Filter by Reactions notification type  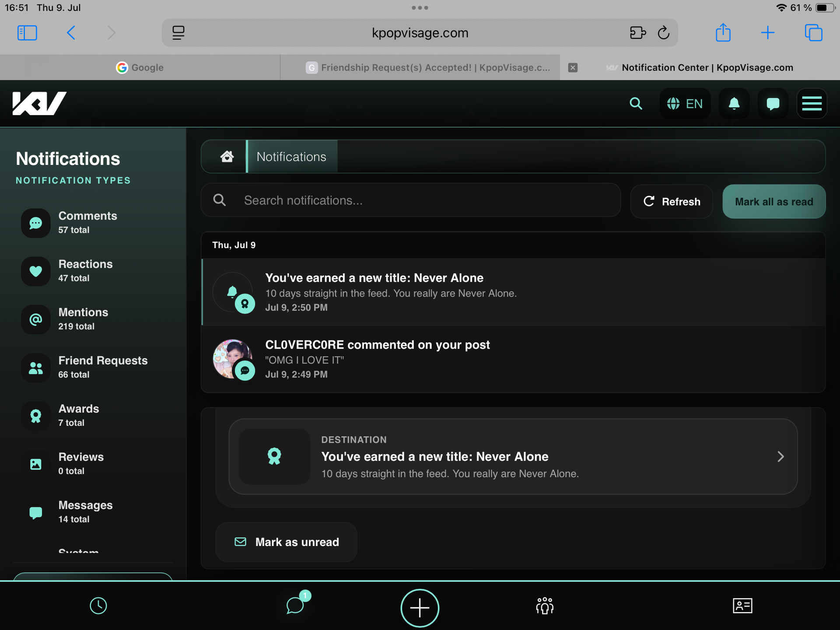pyautogui.click(x=93, y=271)
